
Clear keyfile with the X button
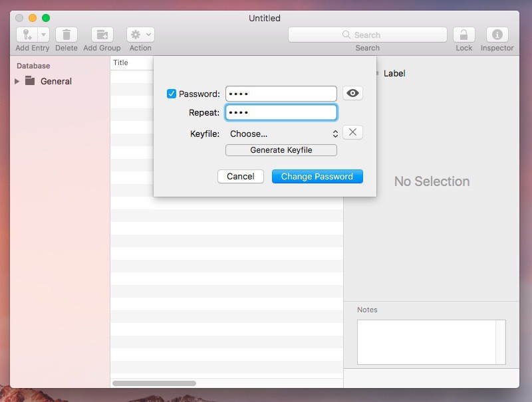pyautogui.click(x=352, y=132)
